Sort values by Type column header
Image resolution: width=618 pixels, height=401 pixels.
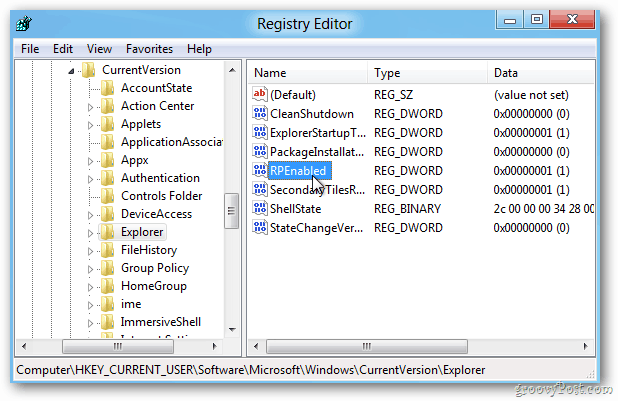(428, 73)
